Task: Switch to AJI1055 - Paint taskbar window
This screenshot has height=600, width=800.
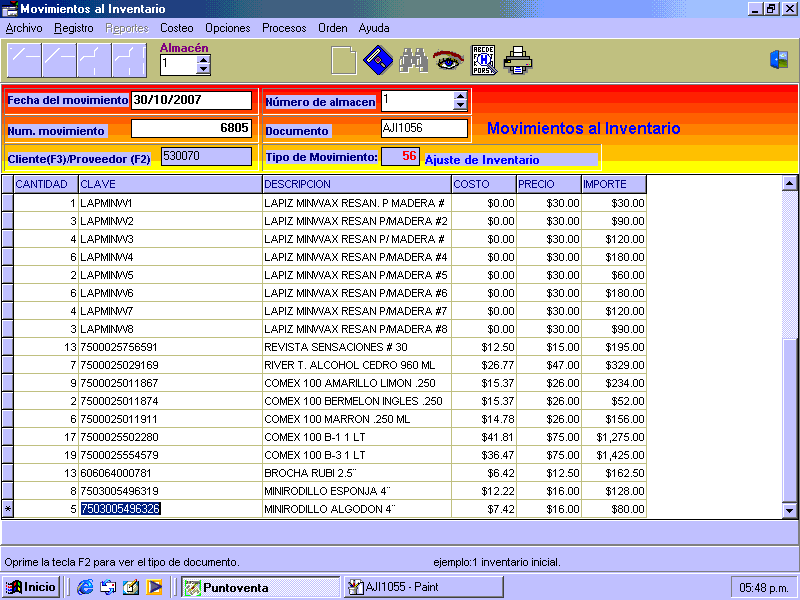Action: (x=423, y=587)
